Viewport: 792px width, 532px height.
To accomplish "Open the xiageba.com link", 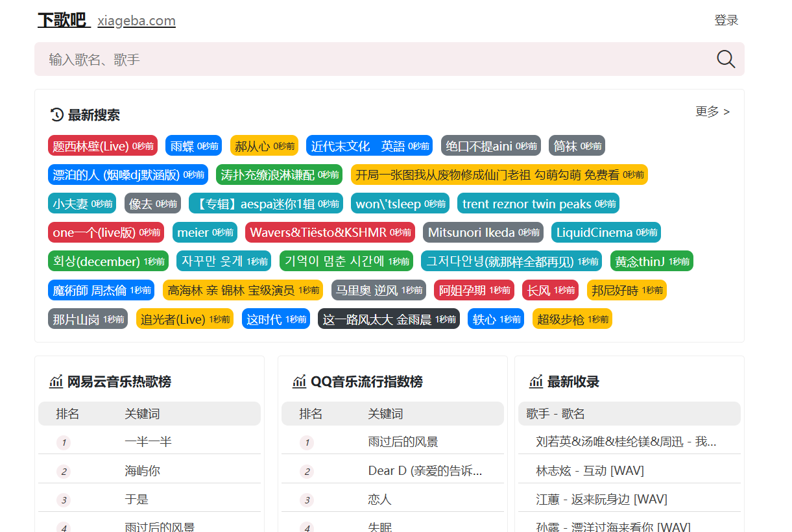I will pos(136,21).
